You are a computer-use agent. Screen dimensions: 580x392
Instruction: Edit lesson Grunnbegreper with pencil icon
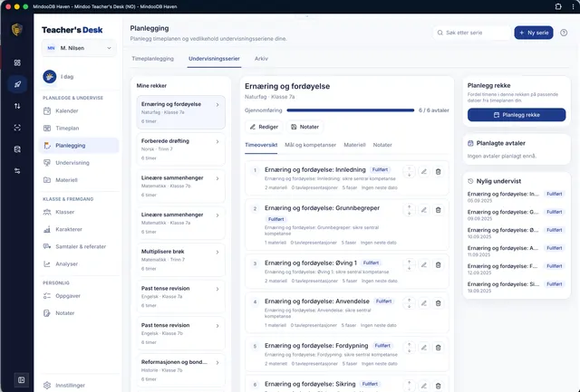coord(424,210)
